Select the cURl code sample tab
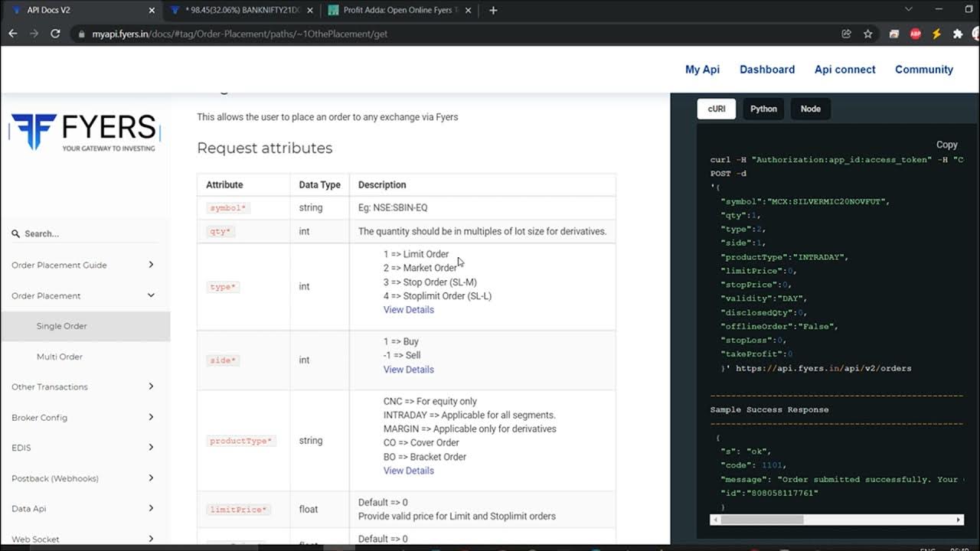Viewport: 980px width, 551px height. click(x=717, y=109)
